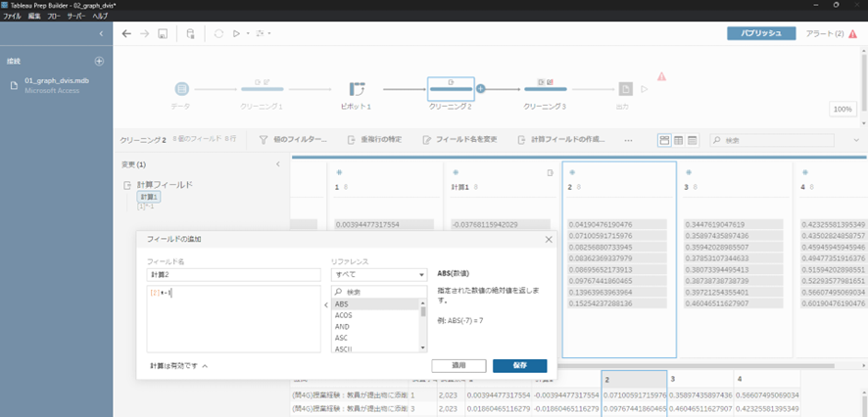This screenshot has width=868, height=417.
Task: Select ACOS in the function list
Action: [375, 315]
